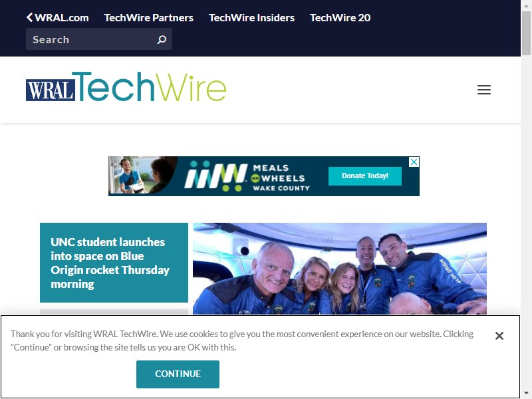This screenshot has width=532, height=399.
Task: Open UNC student Blue Origin headline
Action: pos(110,263)
